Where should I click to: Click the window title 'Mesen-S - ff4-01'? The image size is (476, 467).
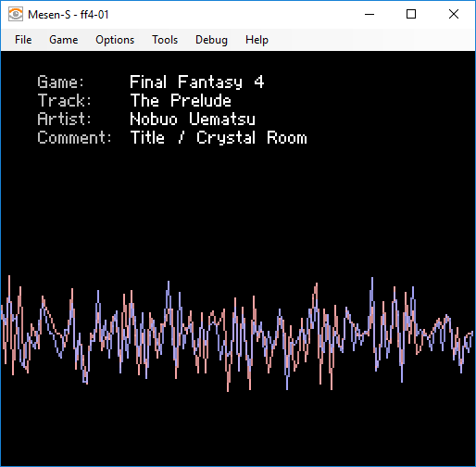tap(69, 15)
